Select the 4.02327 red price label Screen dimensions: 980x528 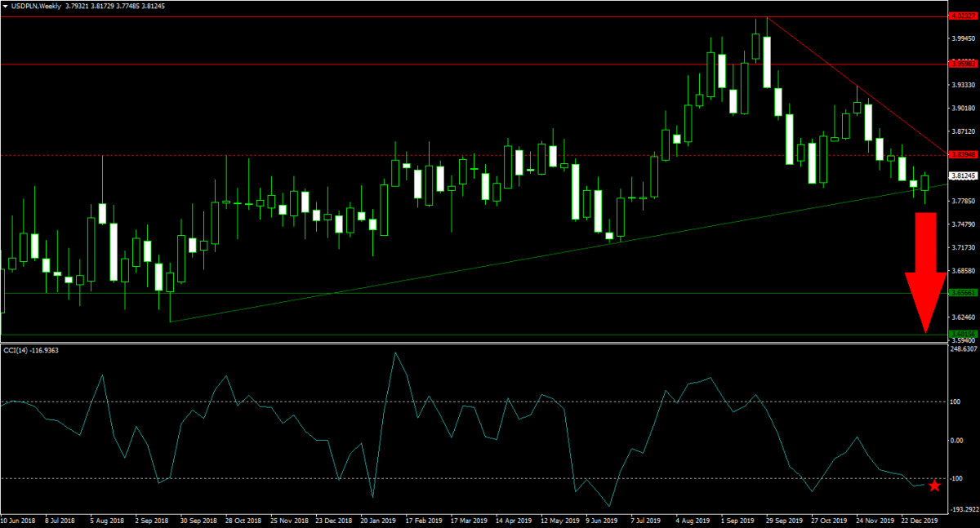[x=963, y=16]
